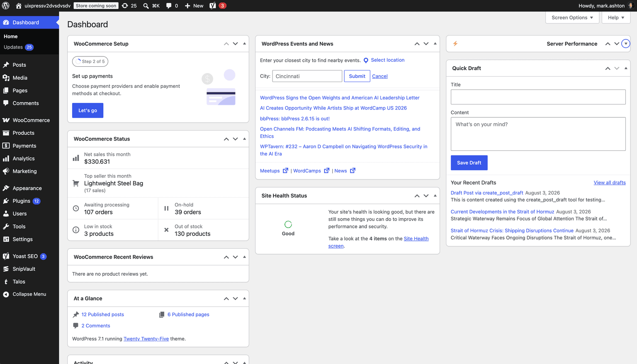Click the WordCamps external link icon
637x364 pixels.
[327, 171]
